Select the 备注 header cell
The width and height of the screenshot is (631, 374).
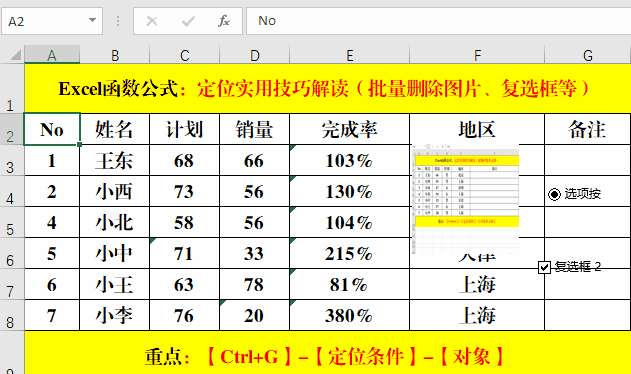(x=588, y=129)
